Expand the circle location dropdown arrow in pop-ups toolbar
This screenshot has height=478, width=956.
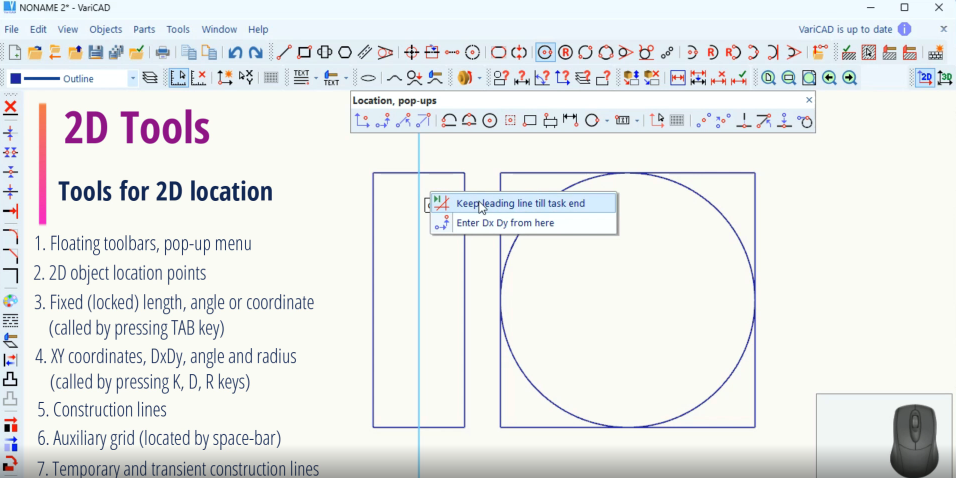tap(607, 121)
